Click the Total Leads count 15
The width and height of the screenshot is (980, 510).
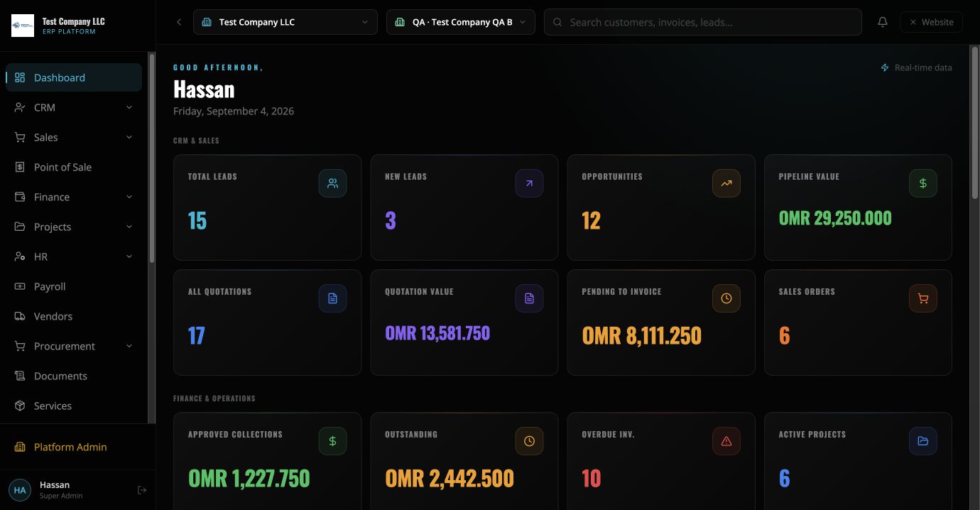point(197,221)
